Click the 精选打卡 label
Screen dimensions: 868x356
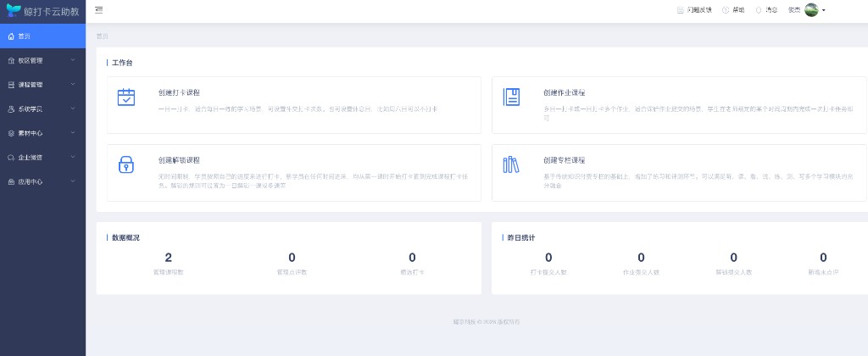coord(412,272)
